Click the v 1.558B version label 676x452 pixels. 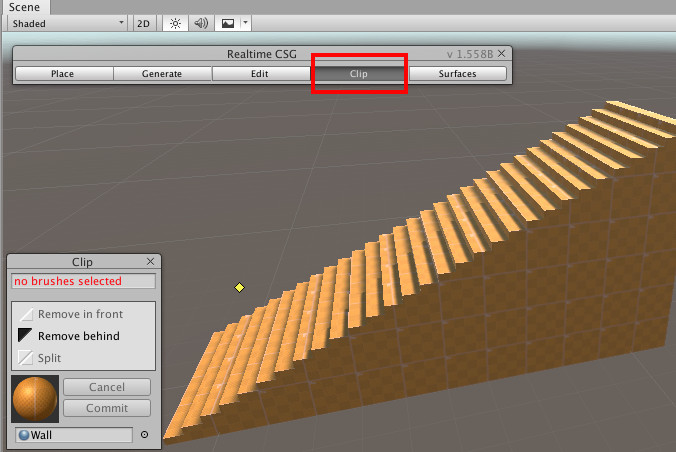[x=469, y=54]
